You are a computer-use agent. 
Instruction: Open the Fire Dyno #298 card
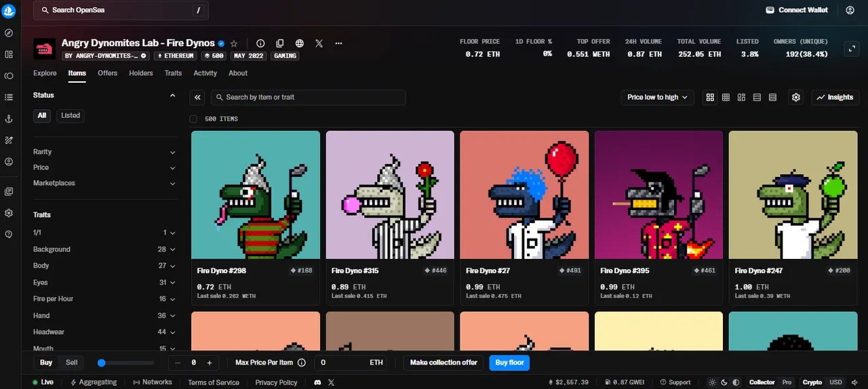[x=256, y=218]
